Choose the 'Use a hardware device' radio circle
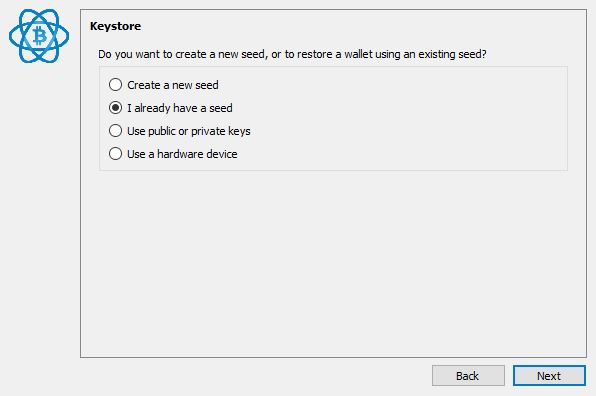This screenshot has width=596, height=396. [x=116, y=154]
